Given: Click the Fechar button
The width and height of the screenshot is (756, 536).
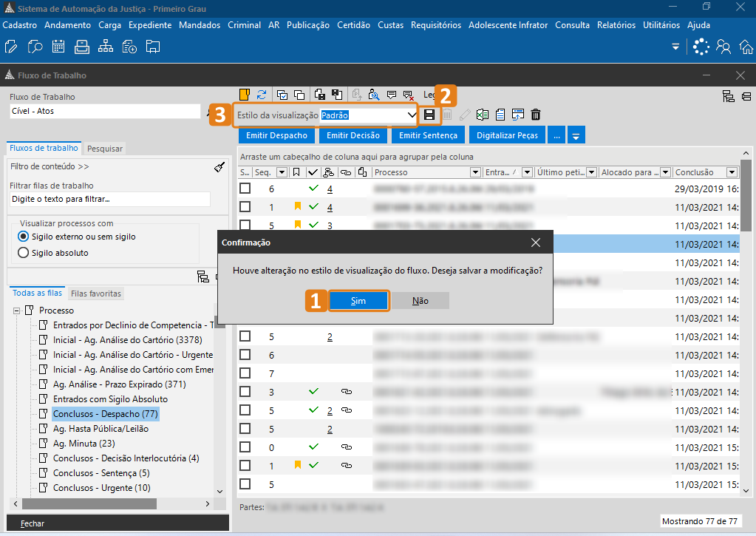Looking at the screenshot, I should [x=118, y=523].
